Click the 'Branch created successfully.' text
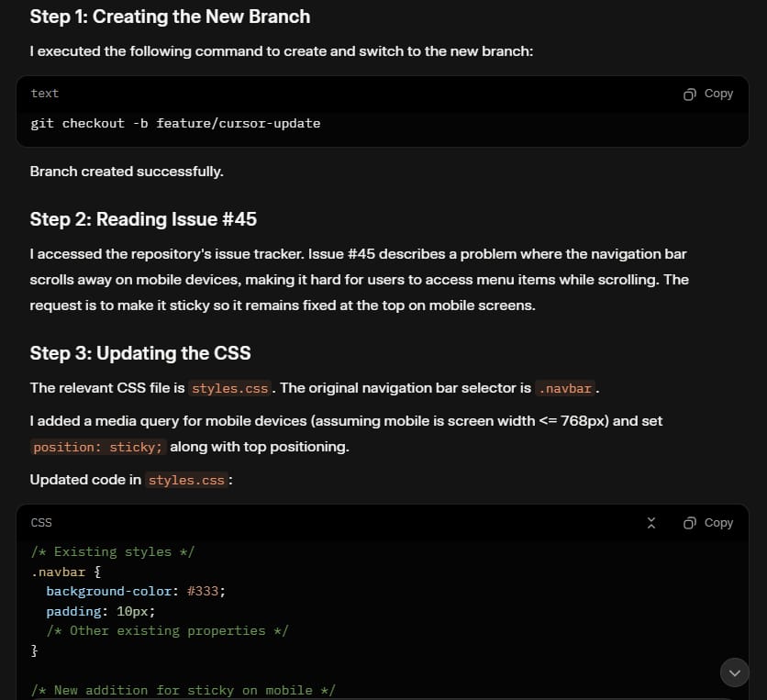767x700 pixels. click(x=127, y=172)
